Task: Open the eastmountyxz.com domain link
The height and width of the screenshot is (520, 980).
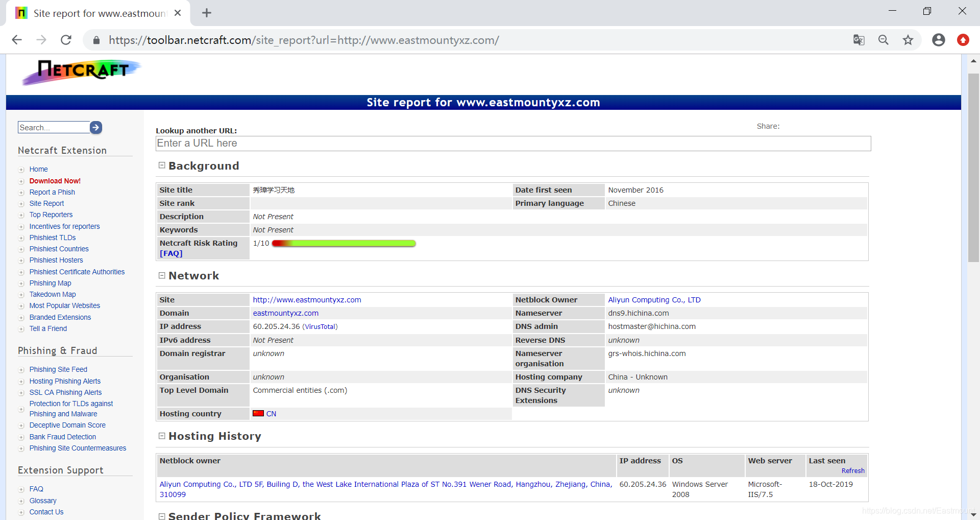Action: pyautogui.click(x=285, y=313)
